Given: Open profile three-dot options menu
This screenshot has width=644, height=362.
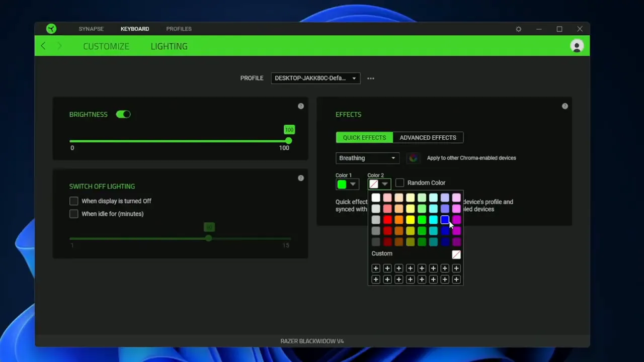Looking at the screenshot, I should pos(371,78).
